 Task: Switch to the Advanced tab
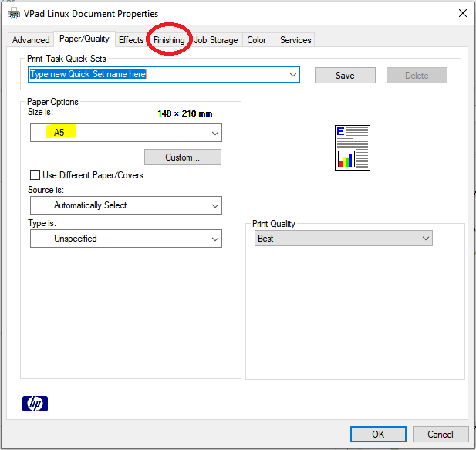coord(31,40)
